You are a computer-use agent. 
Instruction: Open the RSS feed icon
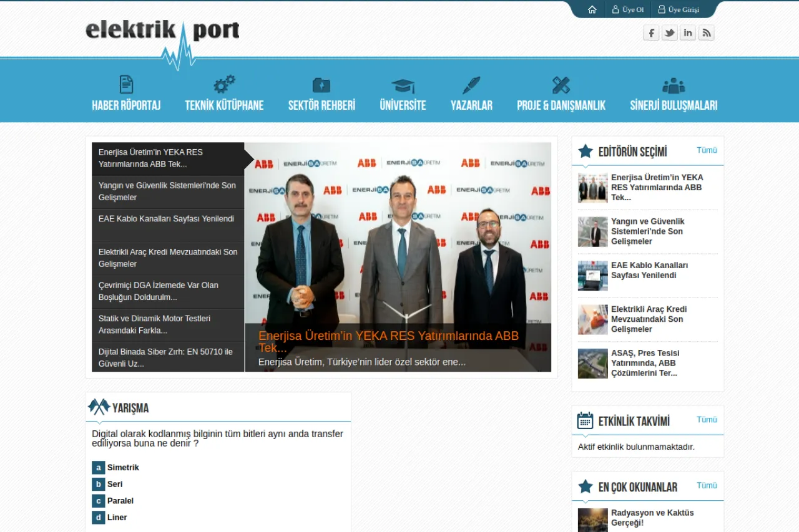click(x=706, y=33)
